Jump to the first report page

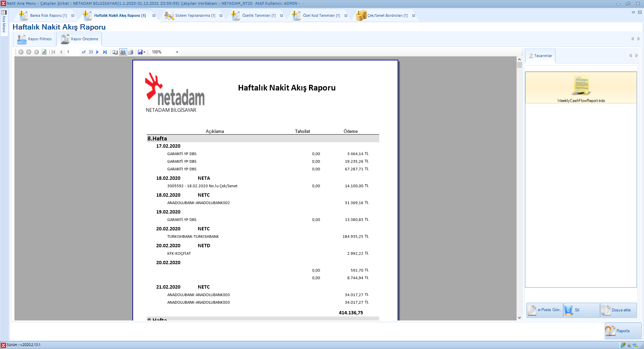click(x=53, y=52)
